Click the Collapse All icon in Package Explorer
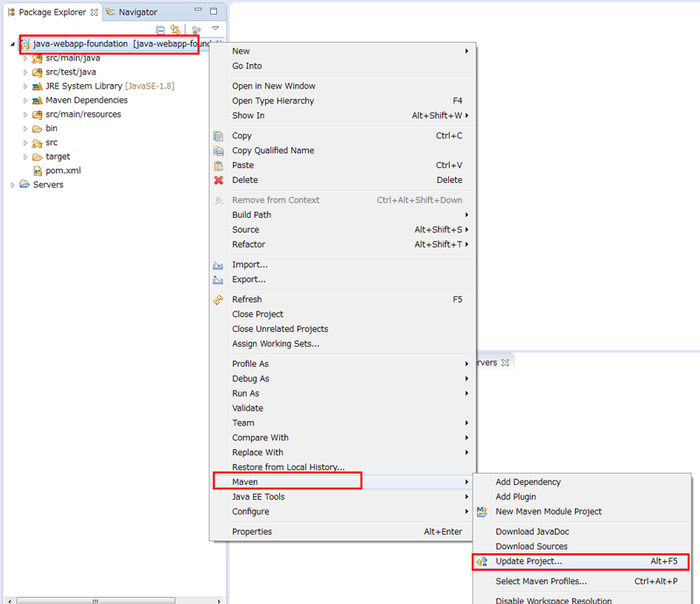The height and width of the screenshot is (604, 700). coord(160,30)
